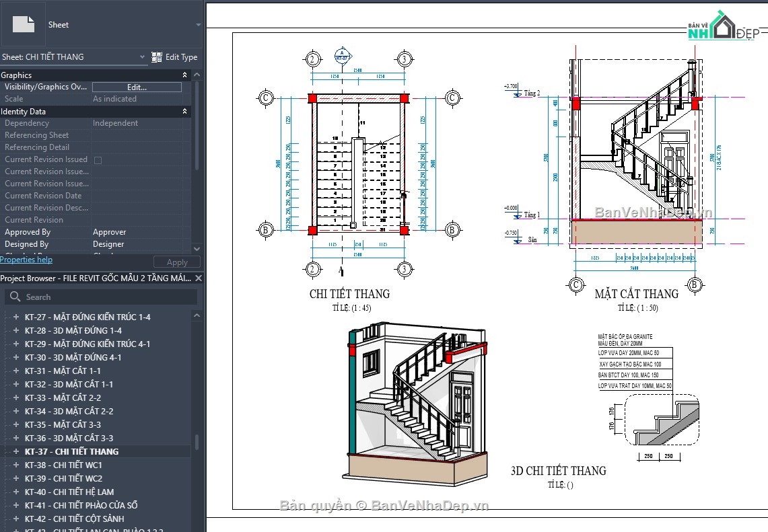768x532 pixels.
Task: Click the Project Browser search field
Action: click(x=102, y=297)
